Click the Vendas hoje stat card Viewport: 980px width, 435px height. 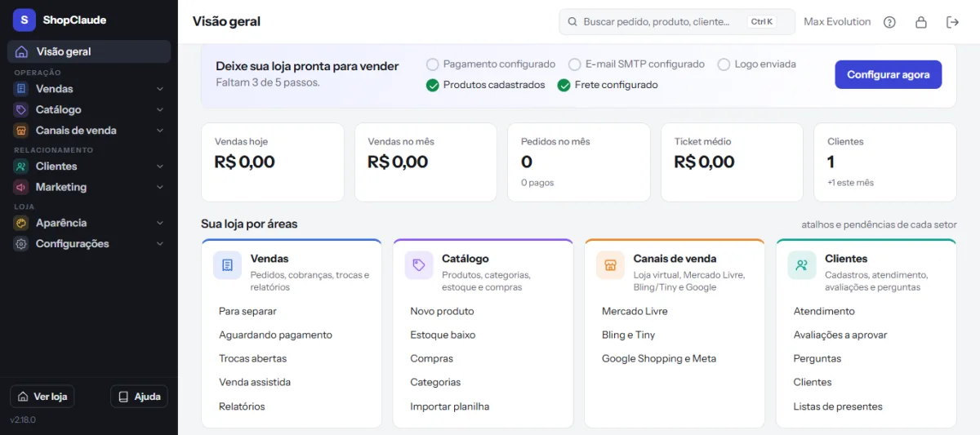coord(273,162)
